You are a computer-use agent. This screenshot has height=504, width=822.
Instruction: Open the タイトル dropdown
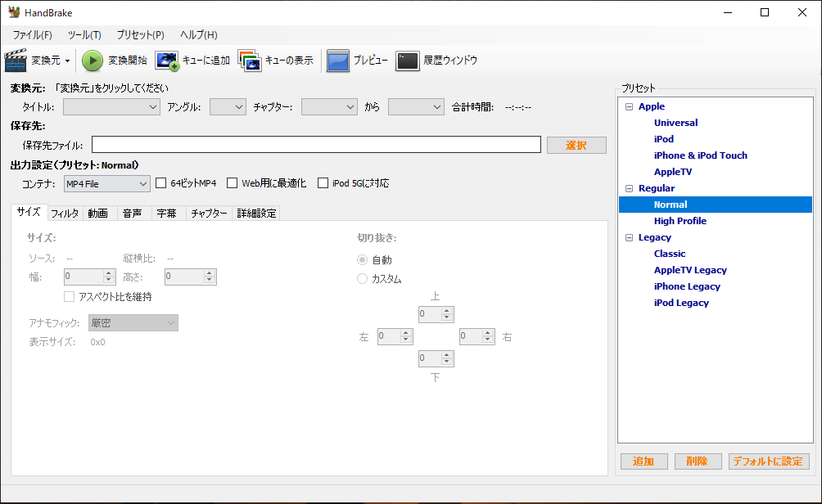click(111, 107)
